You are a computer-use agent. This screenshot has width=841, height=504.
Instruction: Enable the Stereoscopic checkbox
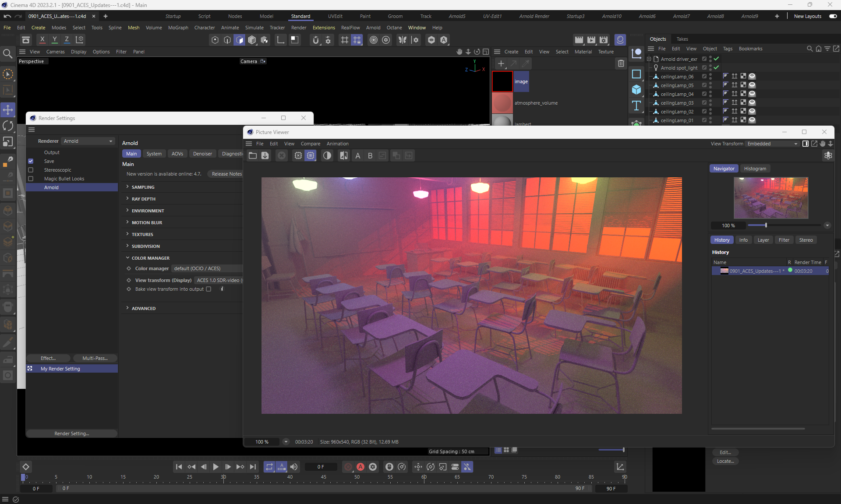pyautogui.click(x=31, y=170)
